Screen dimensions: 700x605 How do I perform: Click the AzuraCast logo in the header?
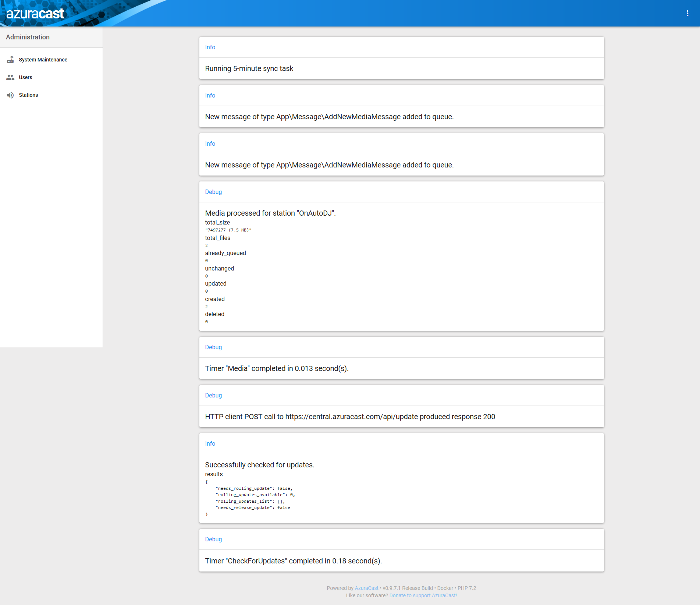[x=35, y=13]
